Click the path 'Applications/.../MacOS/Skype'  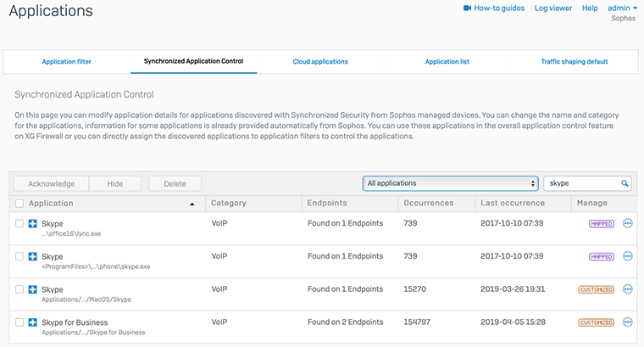pyautogui.click(x=86, y=299)
